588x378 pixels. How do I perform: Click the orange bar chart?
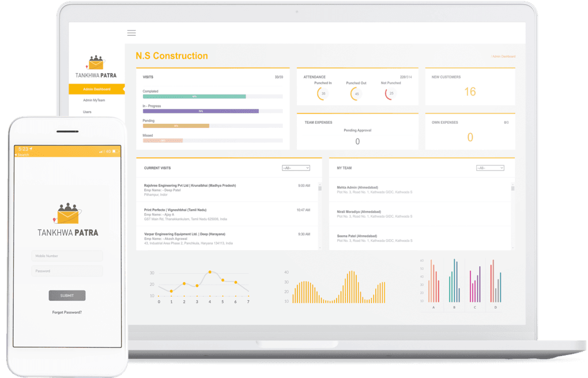pos(335,286)
